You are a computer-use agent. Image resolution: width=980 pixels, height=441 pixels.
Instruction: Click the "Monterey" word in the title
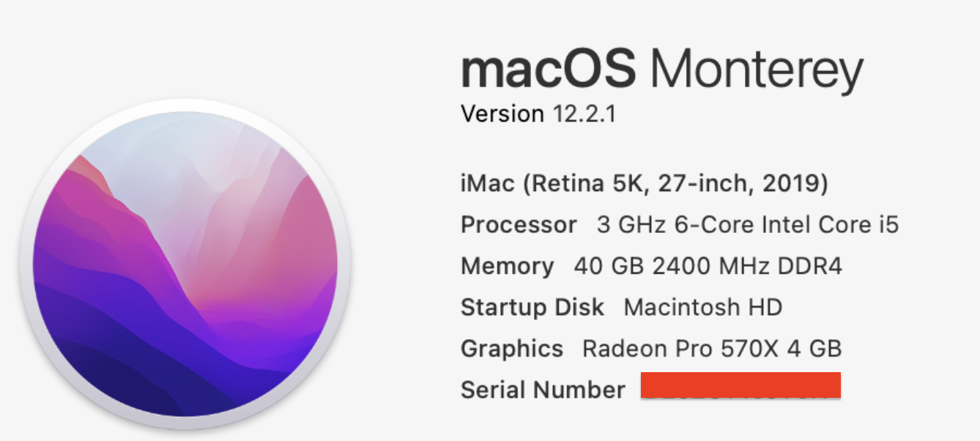click(x=756, y=72)
